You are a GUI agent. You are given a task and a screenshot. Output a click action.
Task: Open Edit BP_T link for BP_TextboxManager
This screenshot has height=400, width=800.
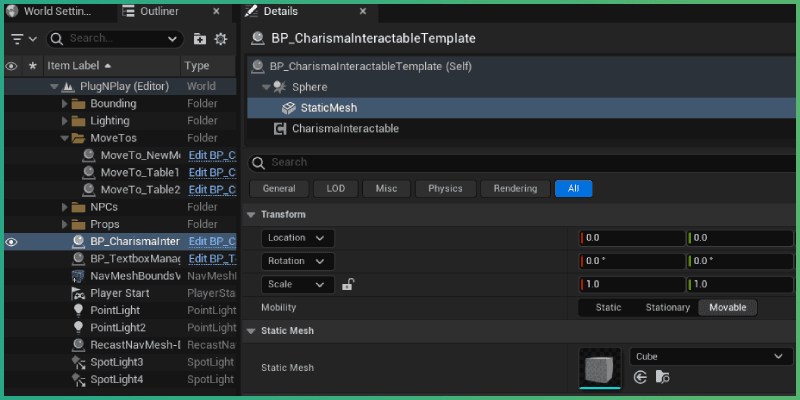coord(212,259)
